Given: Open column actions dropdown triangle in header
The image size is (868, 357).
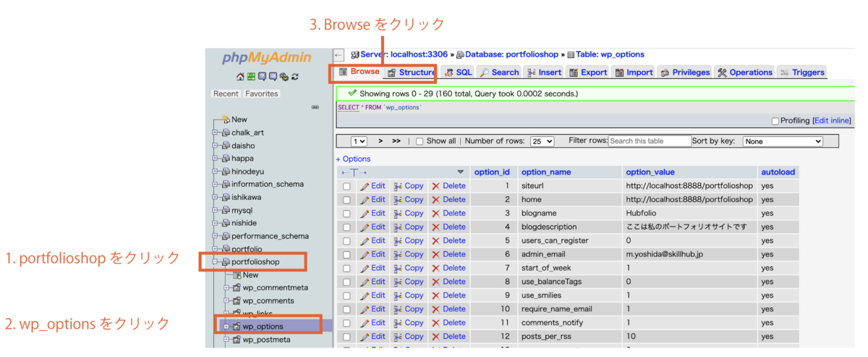Looking at the screenshot, I should [461, 172].
